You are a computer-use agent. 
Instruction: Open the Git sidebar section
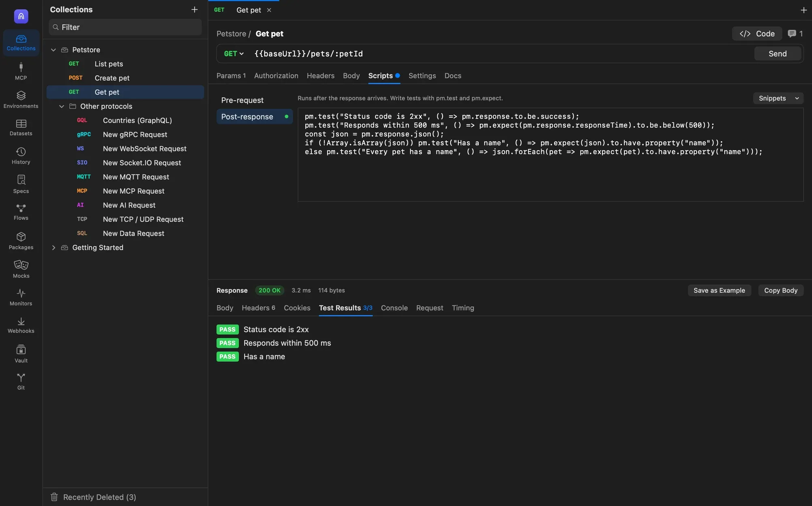[21, 382]
